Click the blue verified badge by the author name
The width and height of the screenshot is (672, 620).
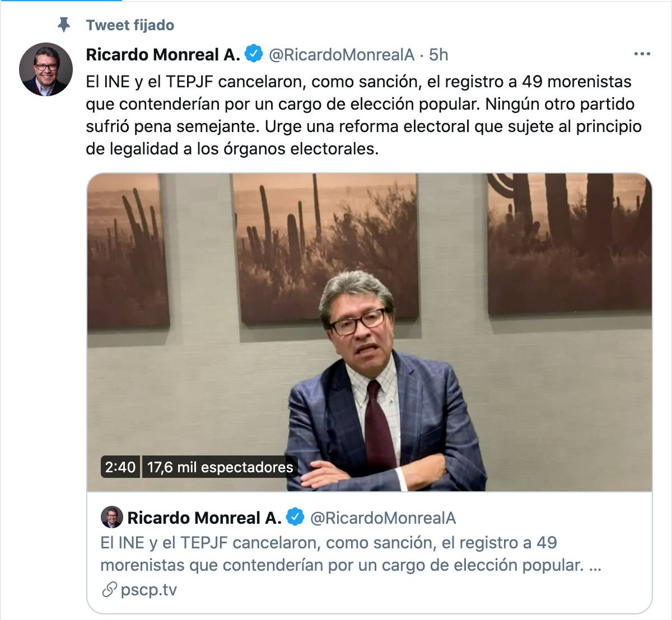[254, 54]
